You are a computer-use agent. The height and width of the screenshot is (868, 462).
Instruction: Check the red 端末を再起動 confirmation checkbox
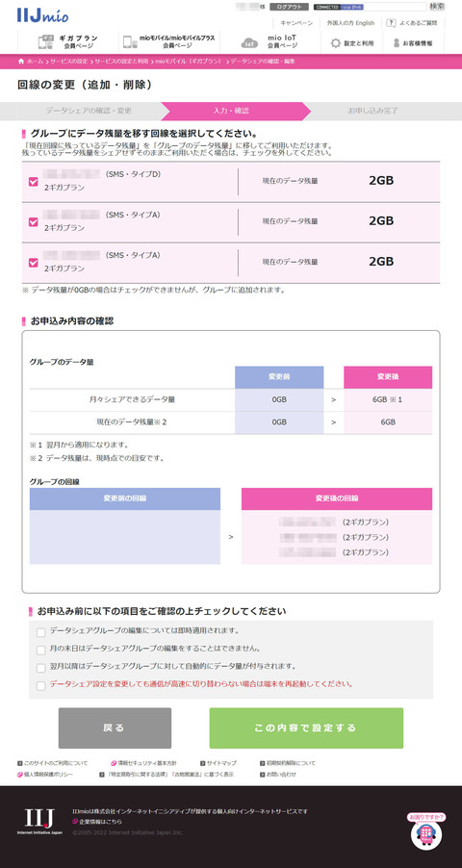pyautogui.click(x=41, y=686)
